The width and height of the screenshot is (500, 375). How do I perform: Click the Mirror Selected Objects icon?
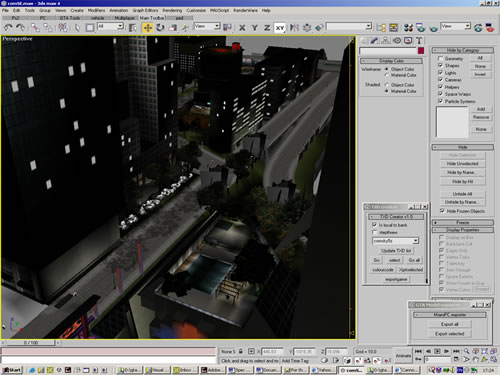tap(294, 28)
